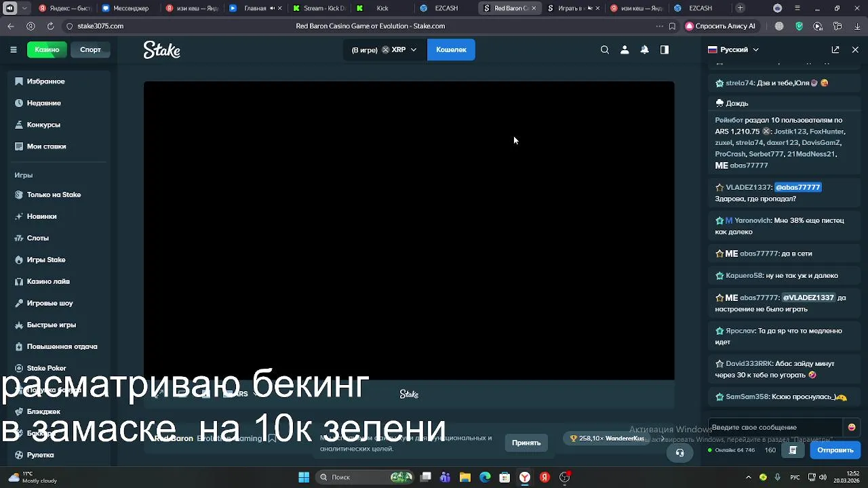
Task: Open Microsoft Store from the taskbar
Action: tap(505, 477)
